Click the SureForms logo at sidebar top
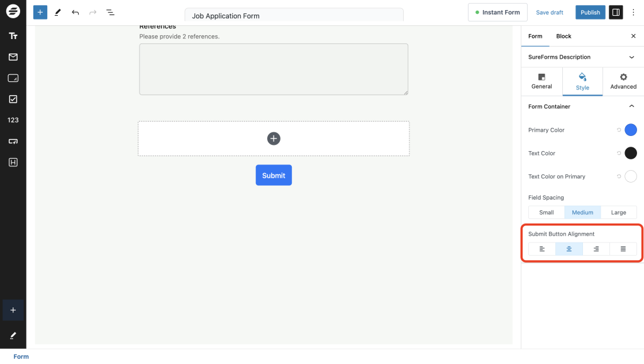The image size is (644, 364). (x=13, y=11)
